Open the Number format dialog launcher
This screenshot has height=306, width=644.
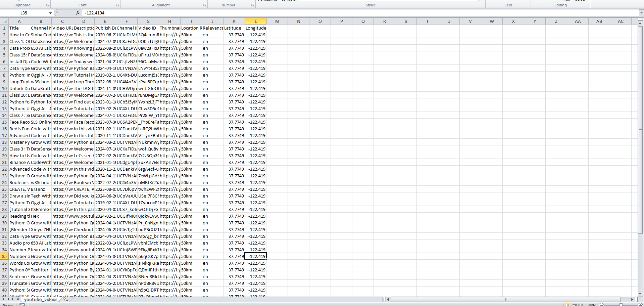point(252,5)
